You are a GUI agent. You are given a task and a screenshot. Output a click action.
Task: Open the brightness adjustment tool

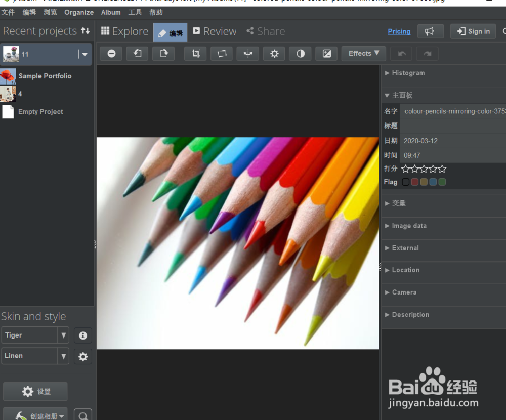274,54
